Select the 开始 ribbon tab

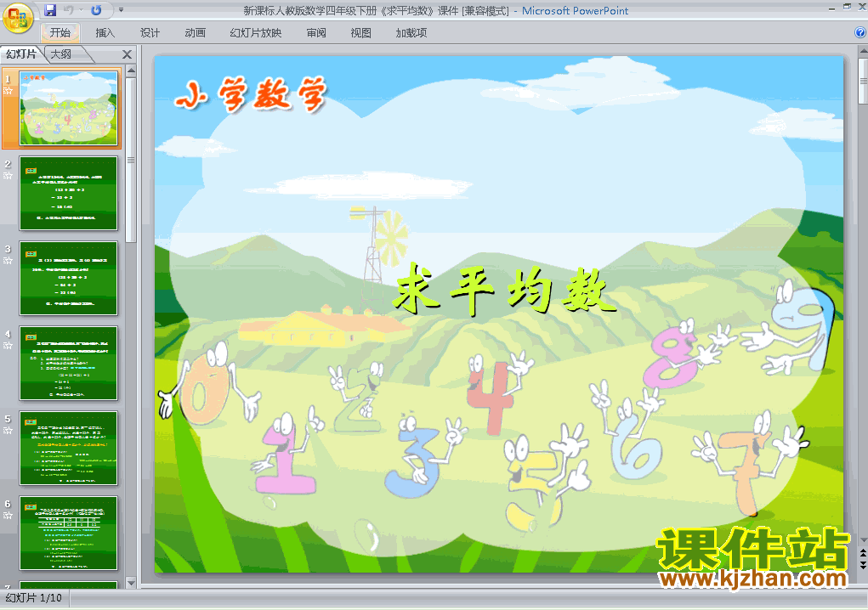click(x=60, y=32)
